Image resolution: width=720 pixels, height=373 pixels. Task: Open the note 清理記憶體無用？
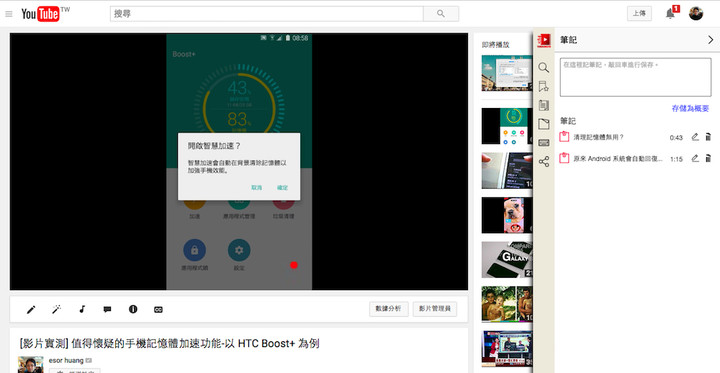pyautogui.click(x=599, y=137)
